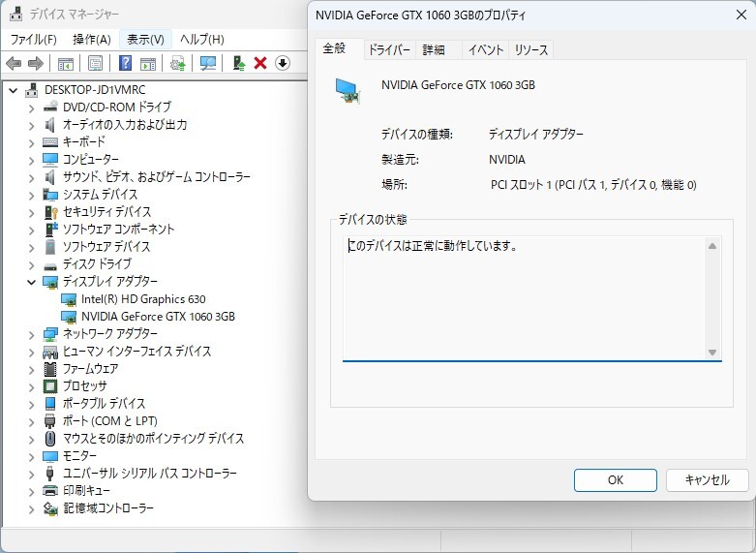The height and width of the screenshot is (553, 756).
Task: Expand the サウンド、ビデオ、およびゲーム コントローラー node
Action: click(31, 177)
